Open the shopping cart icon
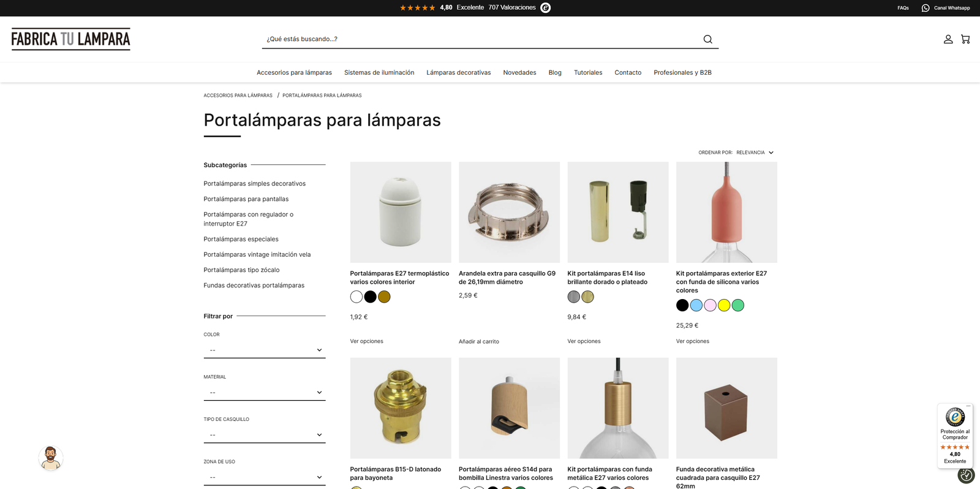Image resolution: width=980 pixels, height=489 pixels. pos(965,39)
